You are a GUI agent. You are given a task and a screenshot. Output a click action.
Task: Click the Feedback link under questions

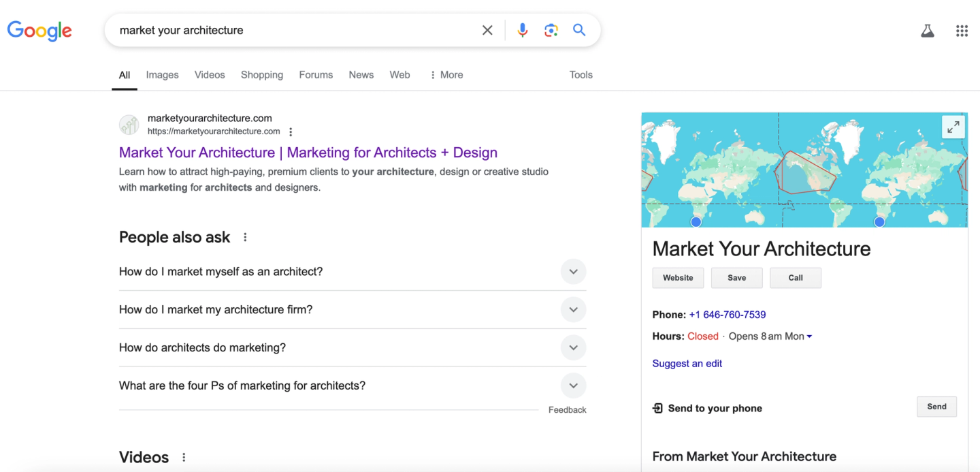point(568,410)
